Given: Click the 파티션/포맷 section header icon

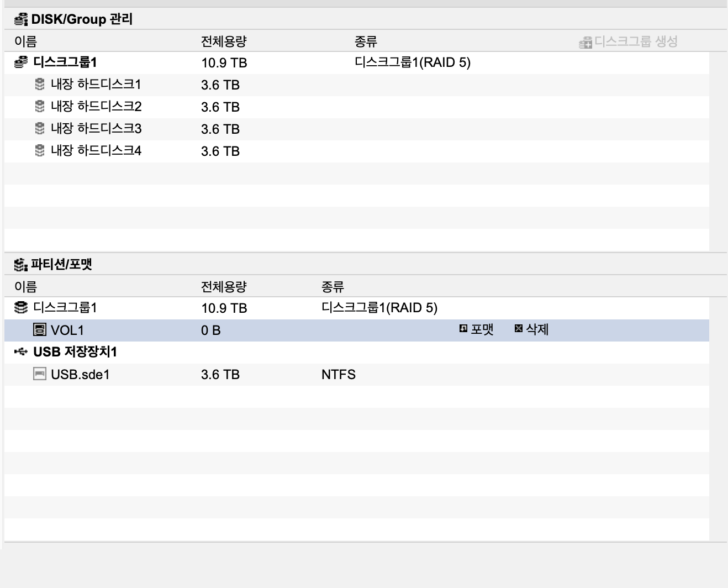Looking at the screenshot, I should click(x=21, y=265).
